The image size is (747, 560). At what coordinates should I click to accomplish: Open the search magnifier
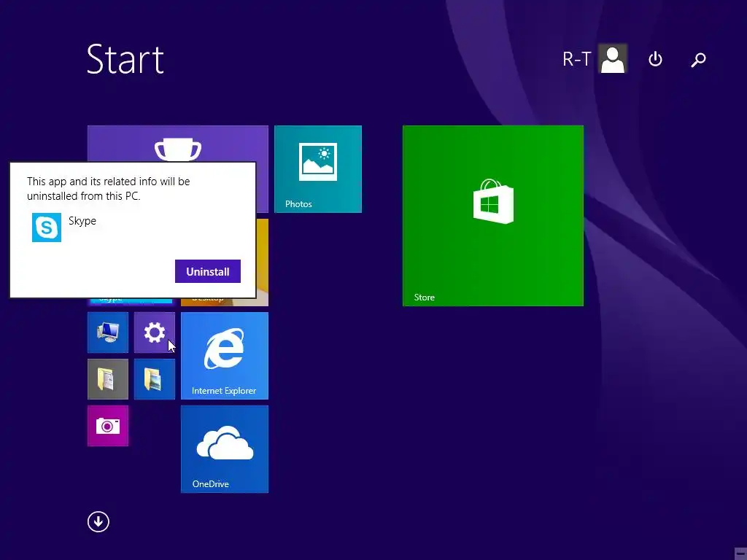pyautogui.click(x=698, y=60)
